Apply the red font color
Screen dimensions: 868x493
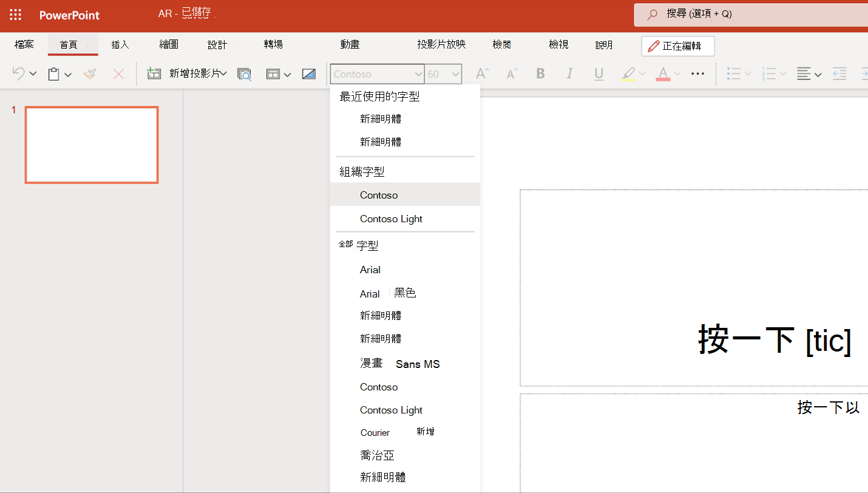pyautogui.click(x=663, y=74)
